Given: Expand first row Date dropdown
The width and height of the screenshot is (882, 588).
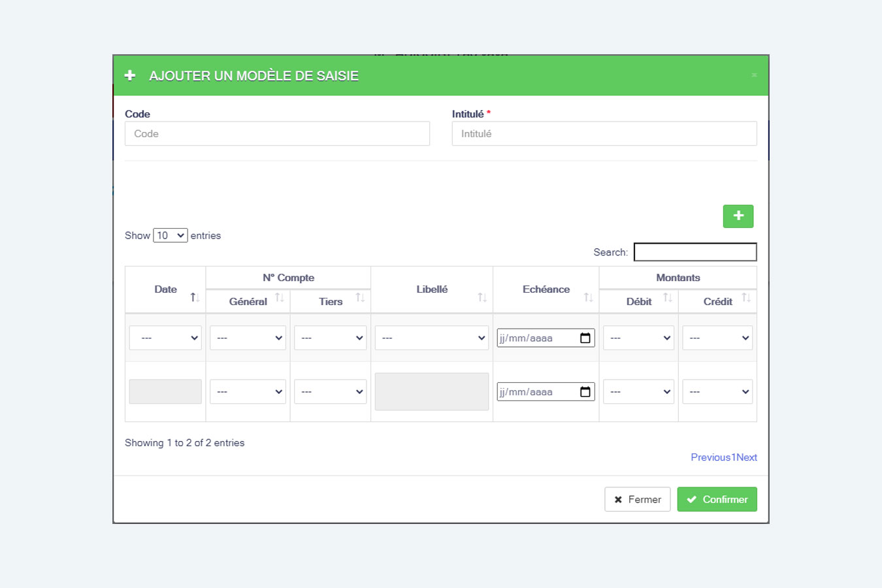Looking at the screenshot, I should (x=165, y=338).
